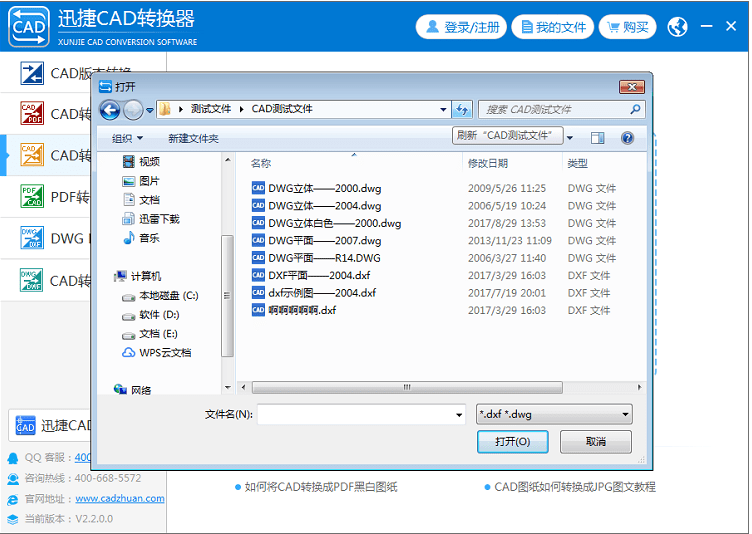752x534 pixels.
Task: Open Xunlei downloads folder
Action: click(x=151, y=219)
